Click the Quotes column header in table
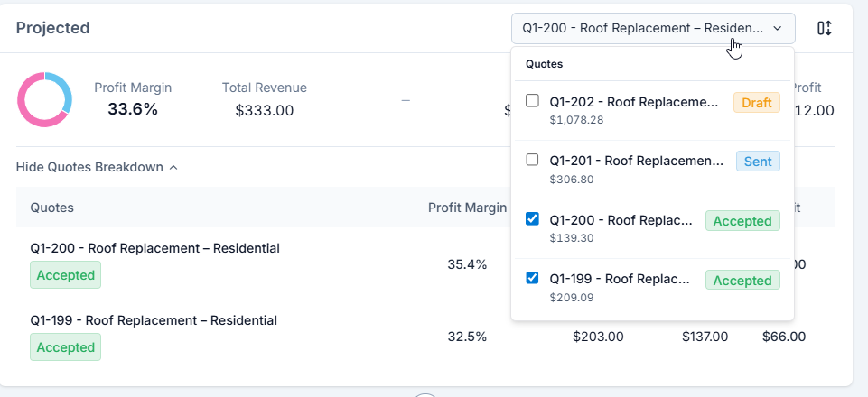Screen dimensions: 868x397 (x=52, y=208)
